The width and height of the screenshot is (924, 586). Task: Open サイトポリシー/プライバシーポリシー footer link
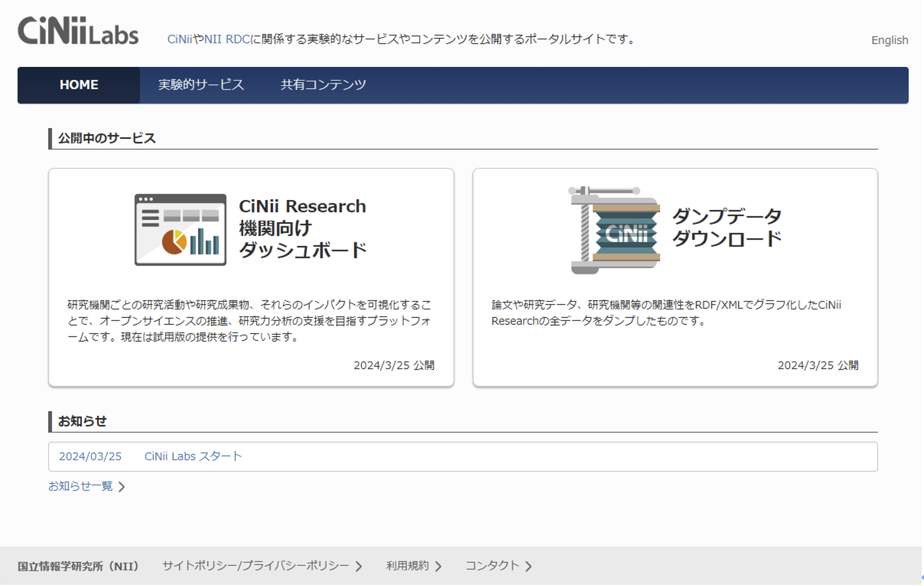pos(256,566)
